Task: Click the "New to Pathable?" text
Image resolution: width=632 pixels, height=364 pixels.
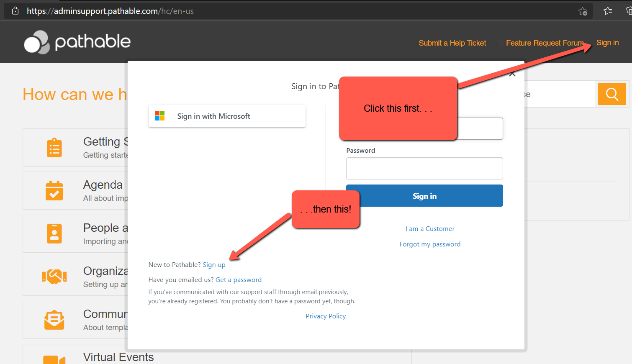Action: 175,265
